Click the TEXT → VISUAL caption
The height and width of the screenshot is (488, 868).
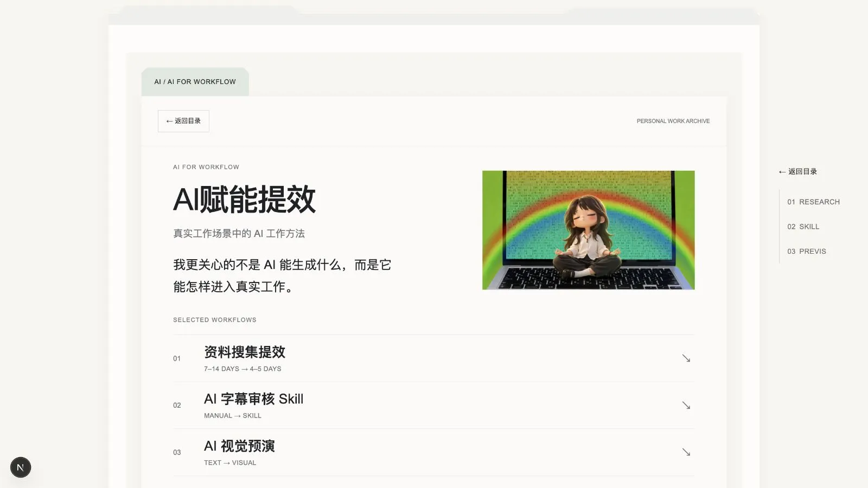(230, 463)
